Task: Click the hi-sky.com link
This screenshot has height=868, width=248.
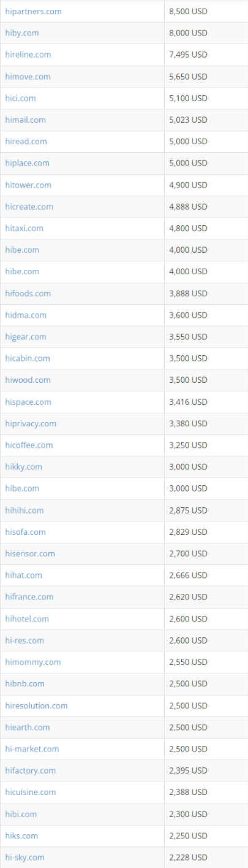Action: point(24,857)
